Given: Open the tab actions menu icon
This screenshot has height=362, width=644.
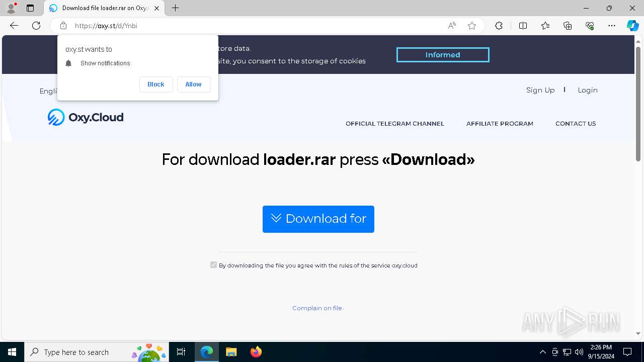Looking at the screenshot, I should pos(30,8).
